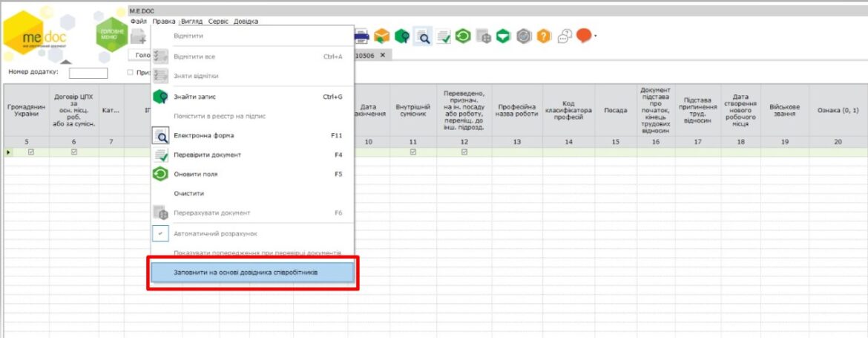Toggle the Переведено, признач. checkbox in the first row

tap(464, 152)
